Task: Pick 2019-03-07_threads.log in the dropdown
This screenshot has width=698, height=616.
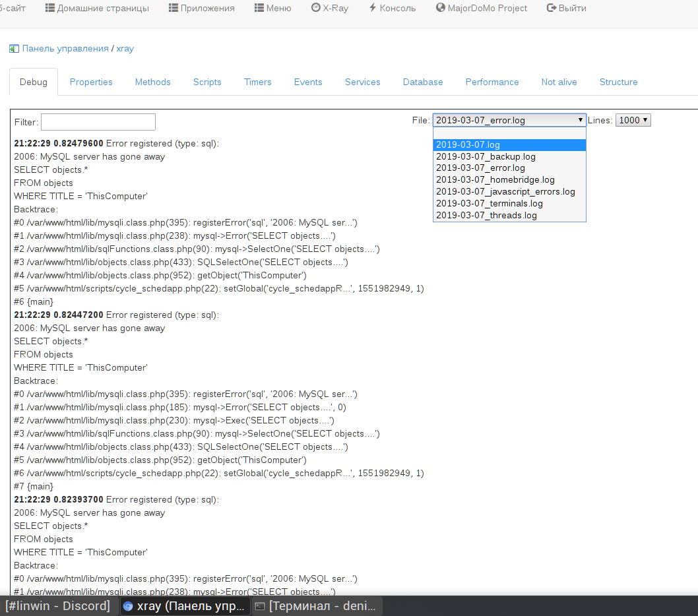Action: tap(486, 215)
